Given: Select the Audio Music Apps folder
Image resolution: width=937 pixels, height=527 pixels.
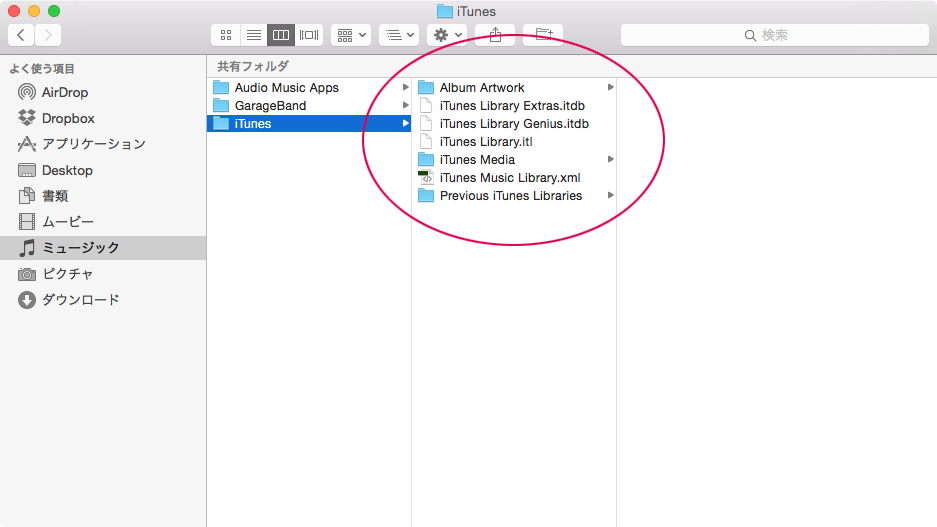Looking at the screenshot, I should coord(309,87).
